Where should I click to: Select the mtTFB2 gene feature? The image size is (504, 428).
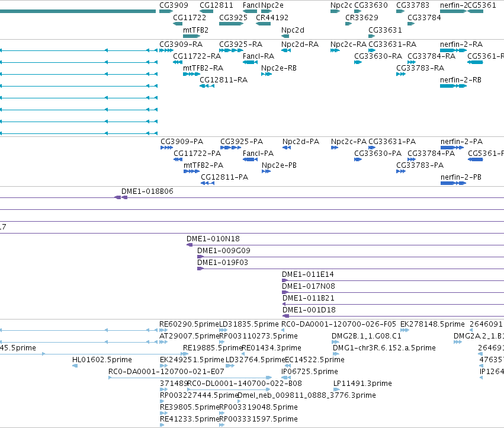coord(191,36)
